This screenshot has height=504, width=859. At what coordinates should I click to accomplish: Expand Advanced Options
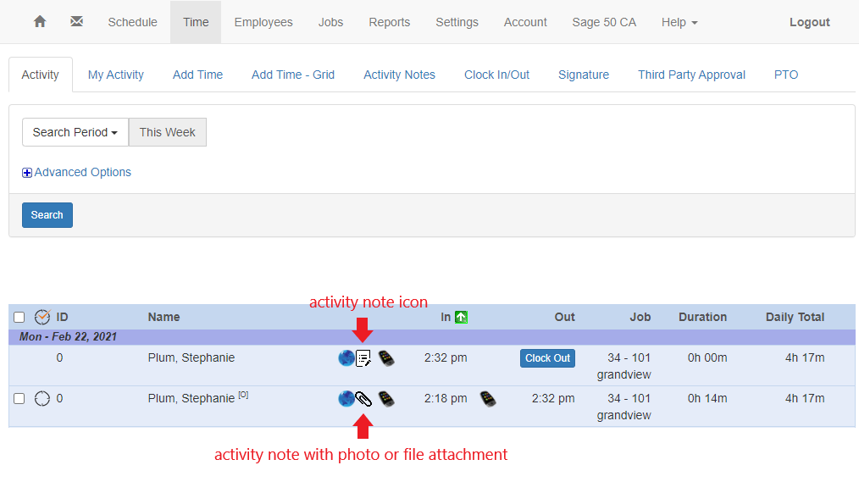click(x=83, y=172)
